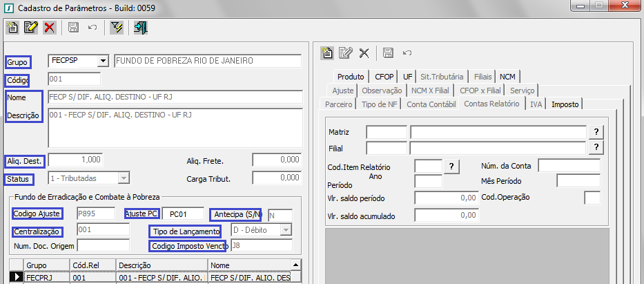Click the Delete X icon in right panel toolbar
Screen dimensions: 644x284
364,53
